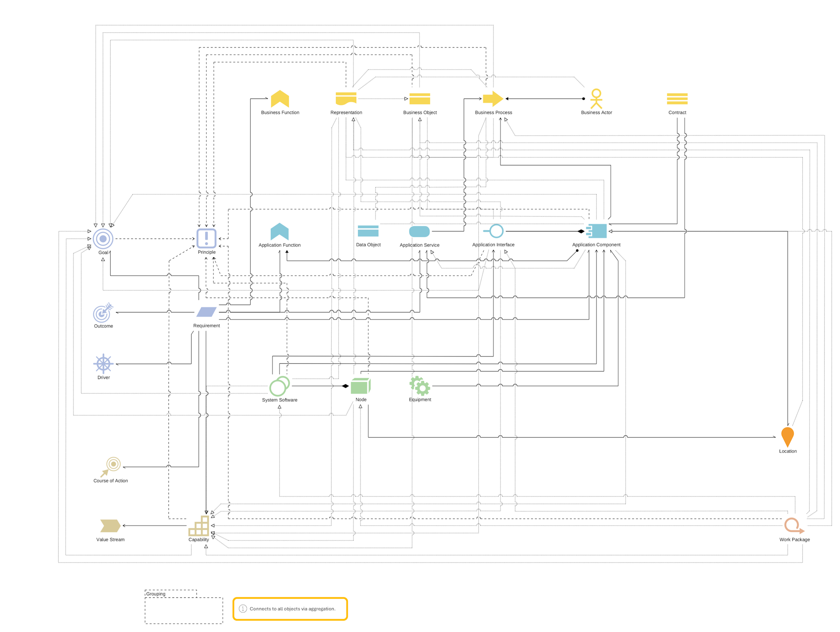Click the Data Object icon

click(x=368, y=231)
